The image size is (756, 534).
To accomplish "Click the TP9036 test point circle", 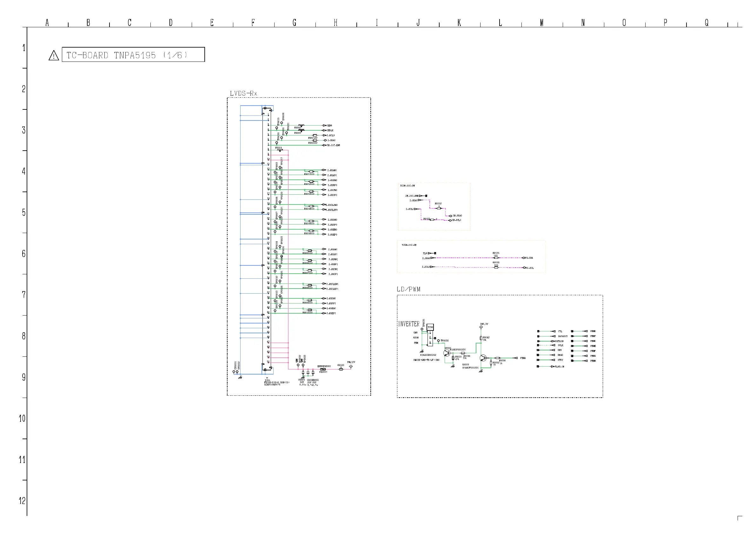I will pyautogui.click(x=438, y=341).
